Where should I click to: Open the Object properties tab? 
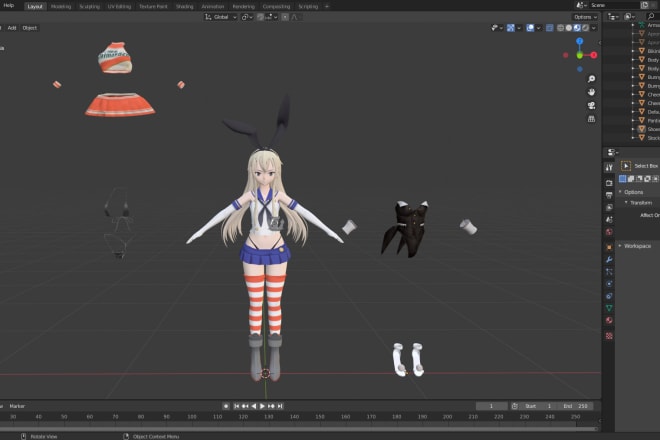609,247
